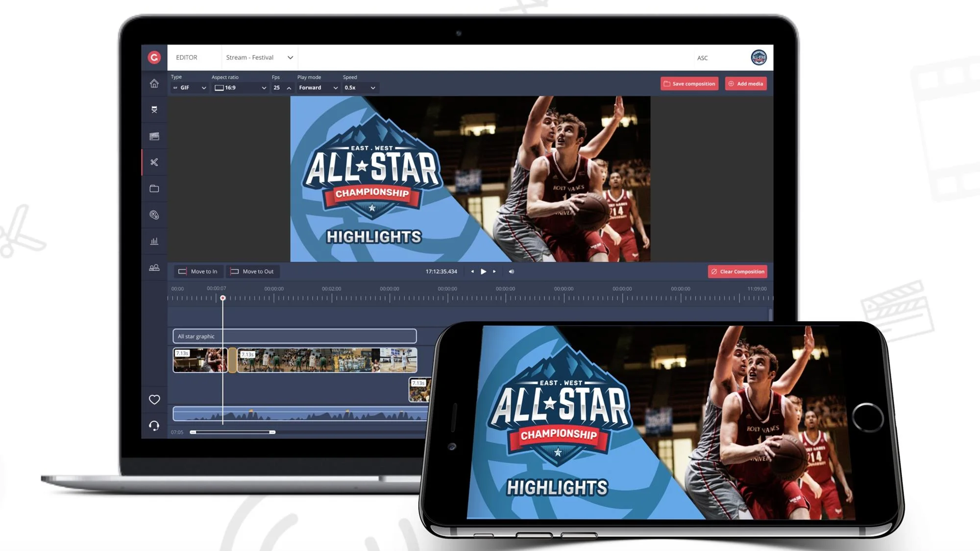Open the Aspect ratio 16:9 dropdown
This screenshot has width=980, height=551.
point(240,88)
